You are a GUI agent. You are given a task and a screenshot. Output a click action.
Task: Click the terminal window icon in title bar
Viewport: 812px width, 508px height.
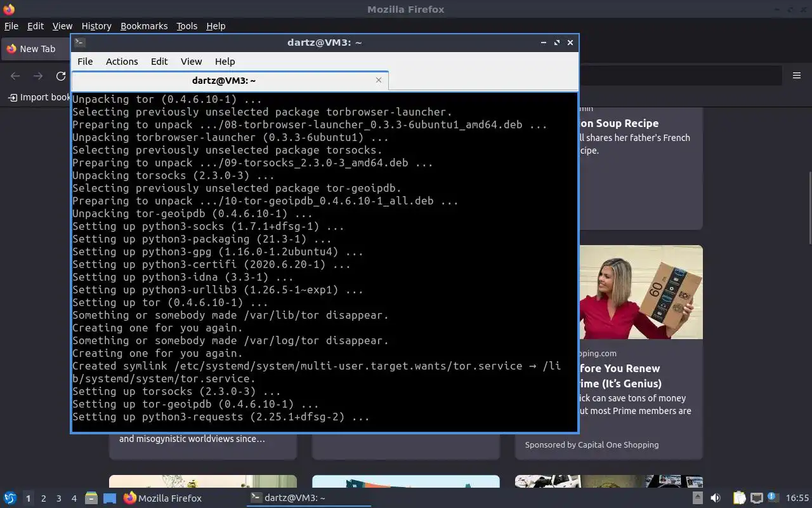coord(79,43)
